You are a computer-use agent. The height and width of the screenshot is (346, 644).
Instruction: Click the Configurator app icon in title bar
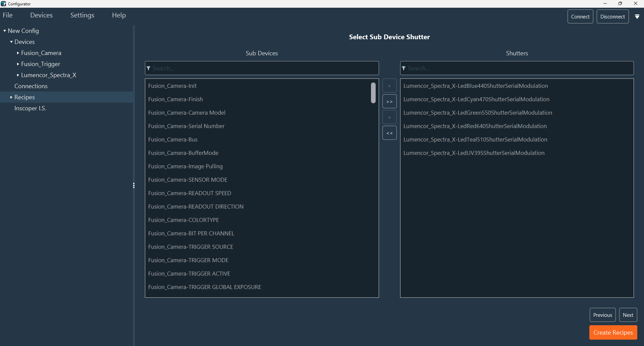pos(3,4)
